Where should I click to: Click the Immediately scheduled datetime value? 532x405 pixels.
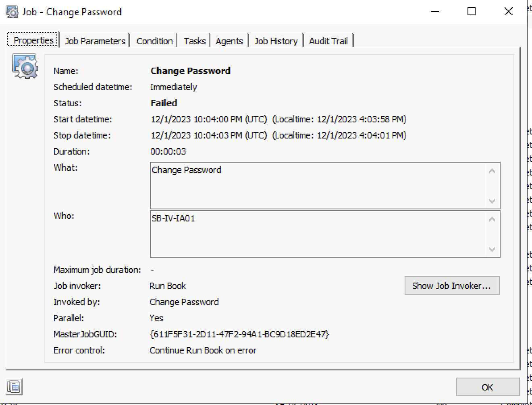point(173,87)
